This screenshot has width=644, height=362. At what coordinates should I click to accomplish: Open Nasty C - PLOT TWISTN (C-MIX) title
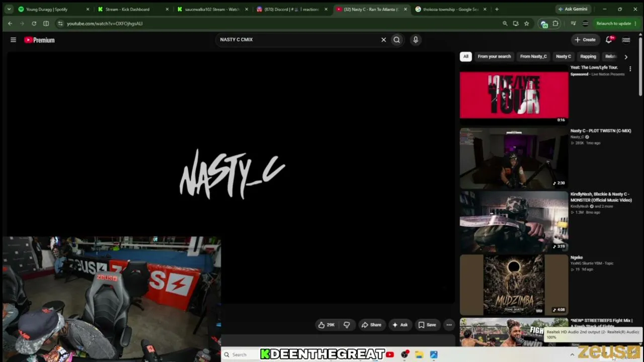point(601,131)
